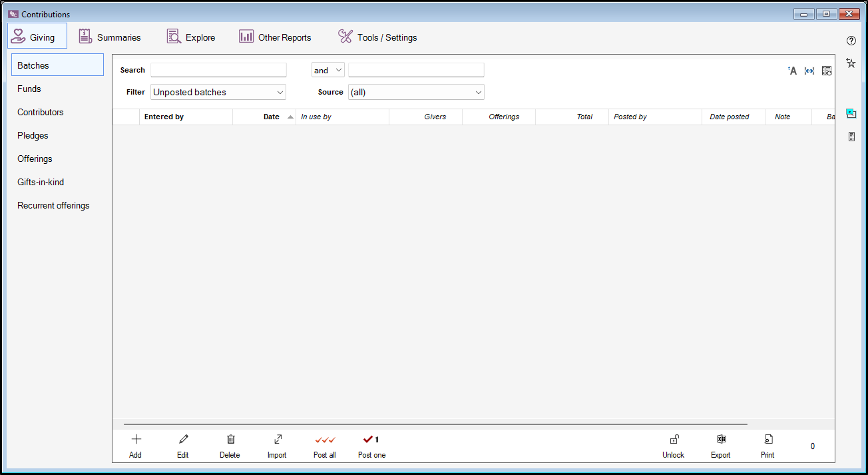Click the Add batch plus icon
This screenshot has width=868, height=475.
136,440
